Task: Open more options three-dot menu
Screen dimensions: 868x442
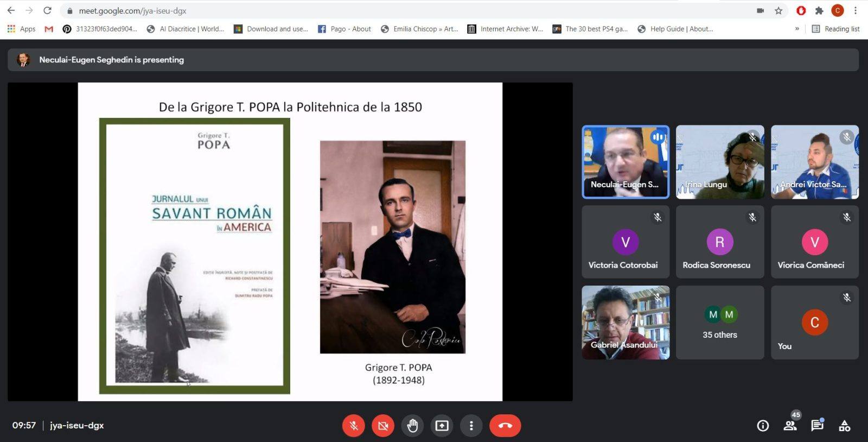Action: (x=471, y=426)
